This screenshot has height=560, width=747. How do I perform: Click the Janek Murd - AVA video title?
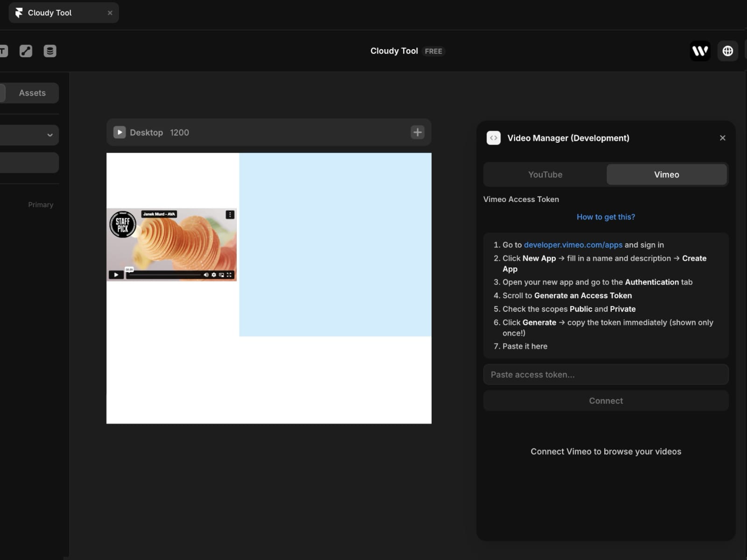[x=159, y=214]
